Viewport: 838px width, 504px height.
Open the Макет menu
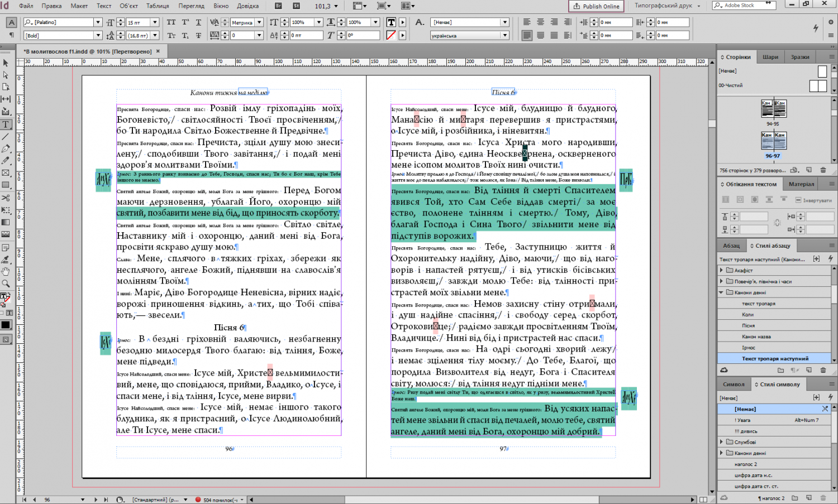(x=79, y=6)
